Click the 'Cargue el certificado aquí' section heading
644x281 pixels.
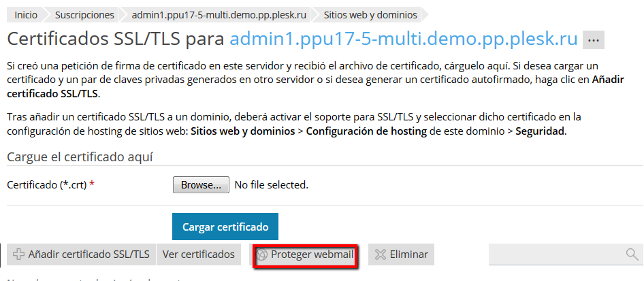pos(79,156)
